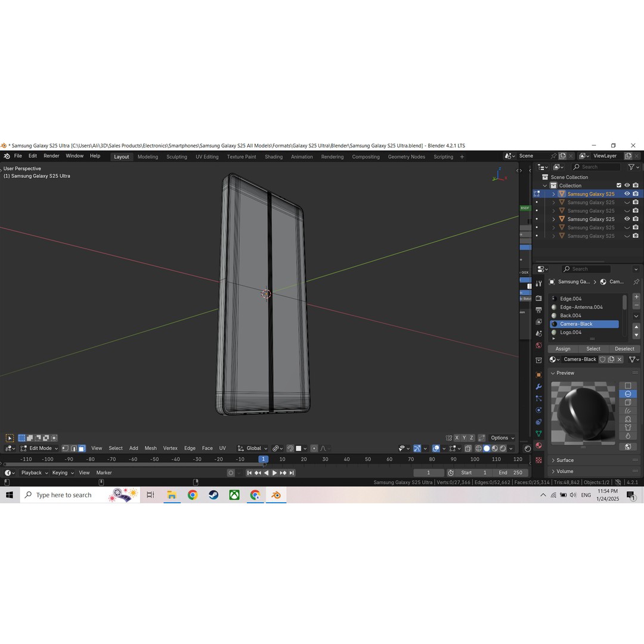Disable render for Collection camera icon
This screenshot has height=644, width=644.
tap(636, 185)
